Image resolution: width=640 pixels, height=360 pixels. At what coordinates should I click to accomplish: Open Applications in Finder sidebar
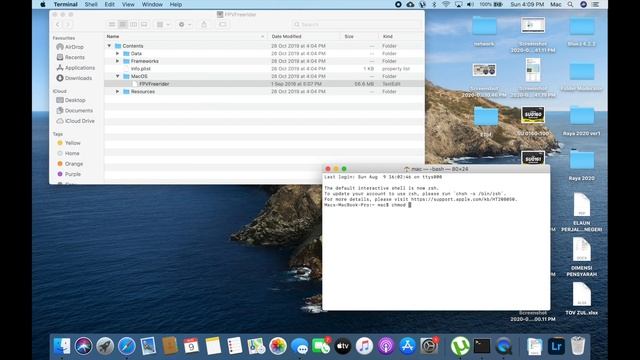point(76,68)
